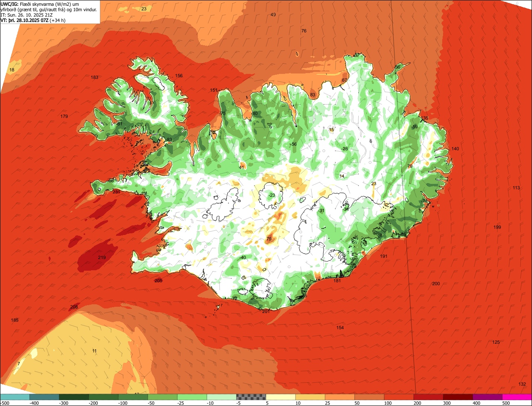
Task: Click the inland value 41
Action: pos(241,167)
